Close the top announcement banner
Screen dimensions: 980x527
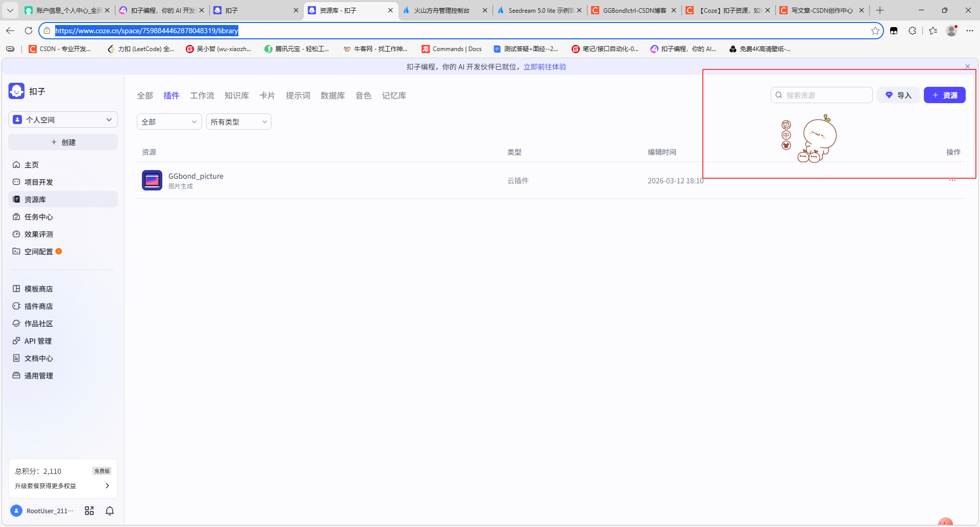point(968,66)
